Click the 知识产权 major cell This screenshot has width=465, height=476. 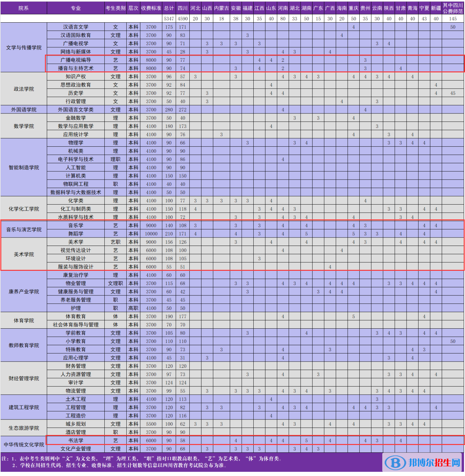[76, 77]
